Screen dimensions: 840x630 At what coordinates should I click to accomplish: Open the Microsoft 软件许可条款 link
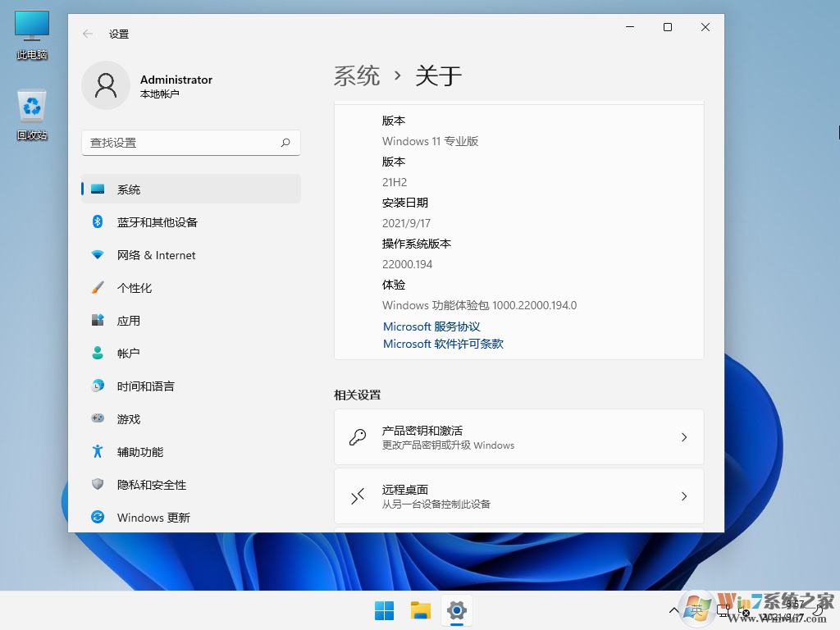tap(444, 344)
